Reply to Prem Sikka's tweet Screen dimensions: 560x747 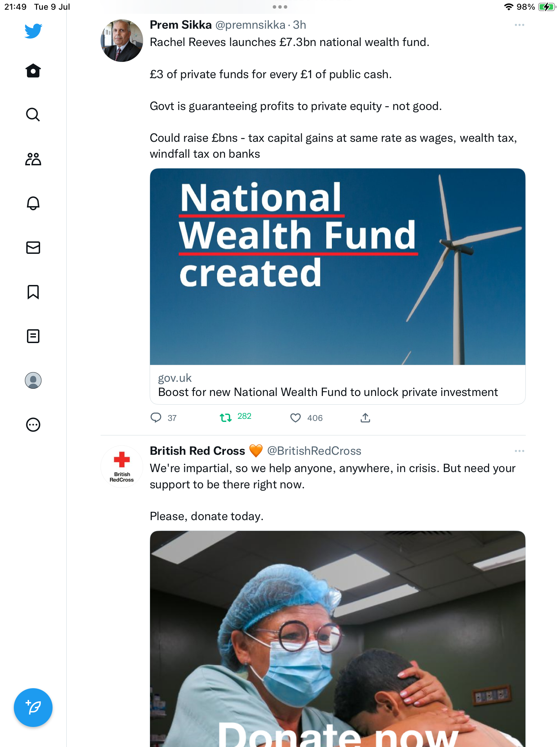click(156, 418)
